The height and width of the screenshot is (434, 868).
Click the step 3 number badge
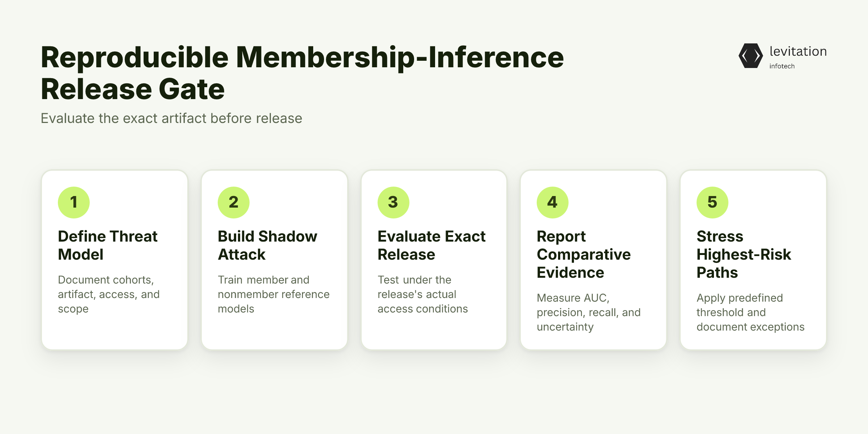coord(393,202)
